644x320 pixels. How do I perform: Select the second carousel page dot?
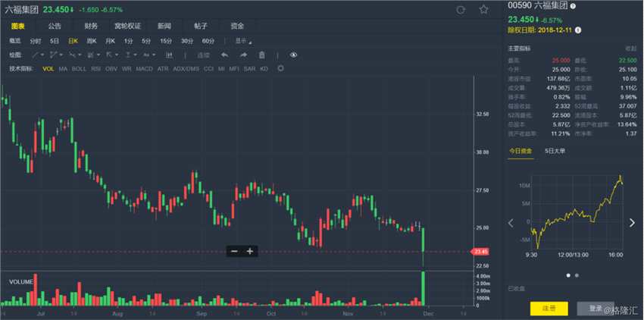pos(577,275)
